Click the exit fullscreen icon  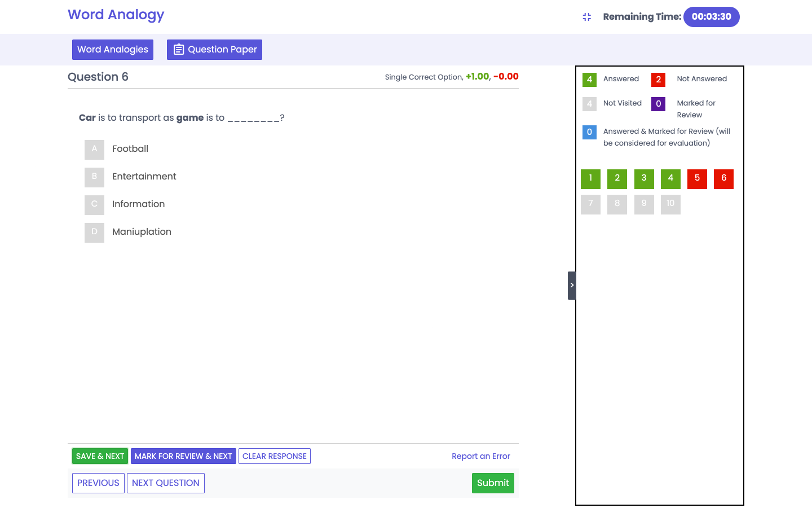coord(586,17)
